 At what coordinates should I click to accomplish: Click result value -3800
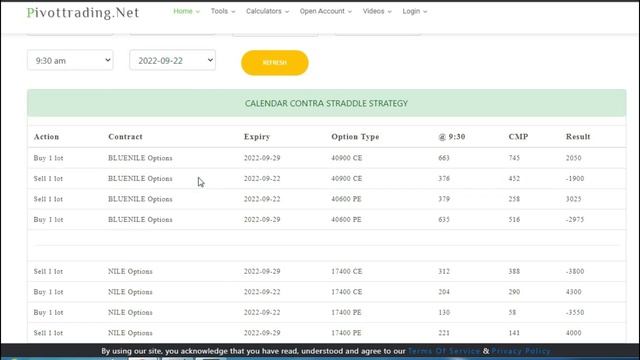(575, 271)
